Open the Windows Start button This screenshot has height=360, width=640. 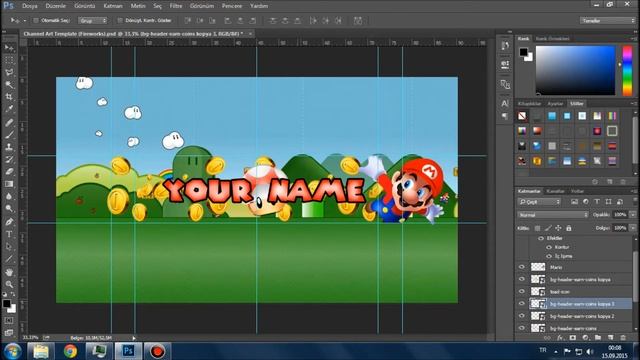click(x=13, y=351)
